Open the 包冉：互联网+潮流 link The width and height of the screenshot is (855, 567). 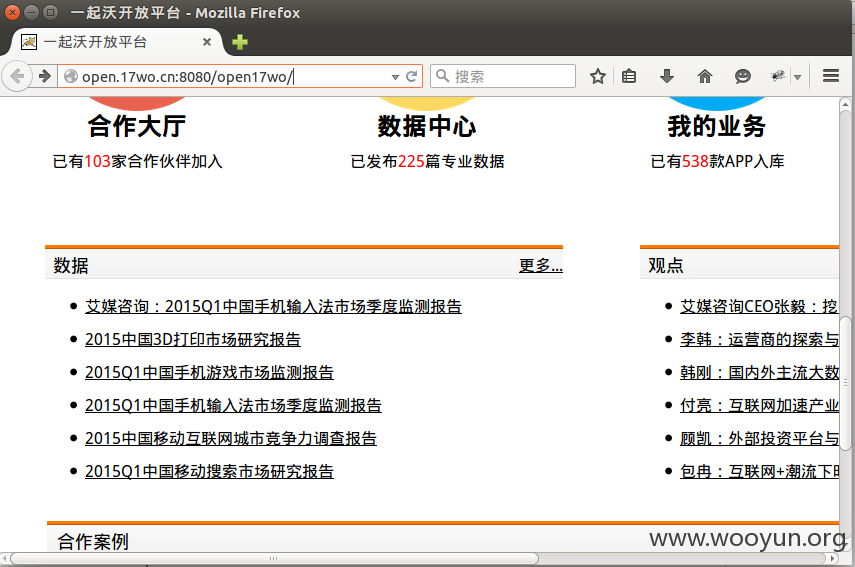click(759, 472)
